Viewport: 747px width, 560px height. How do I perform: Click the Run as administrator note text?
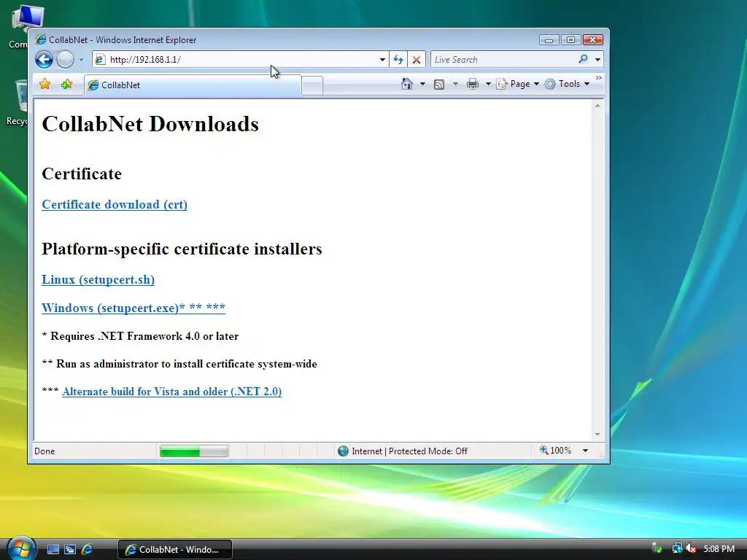coord(179,364)
